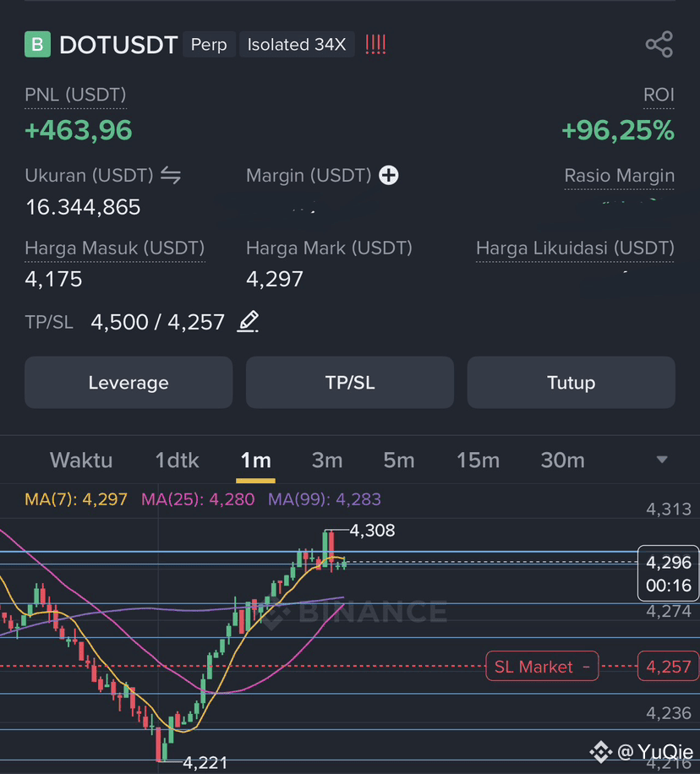Viewport: 700px width, 774px height.
Task: Select the Waktu chart tab
Action: (x=81, y=461)
